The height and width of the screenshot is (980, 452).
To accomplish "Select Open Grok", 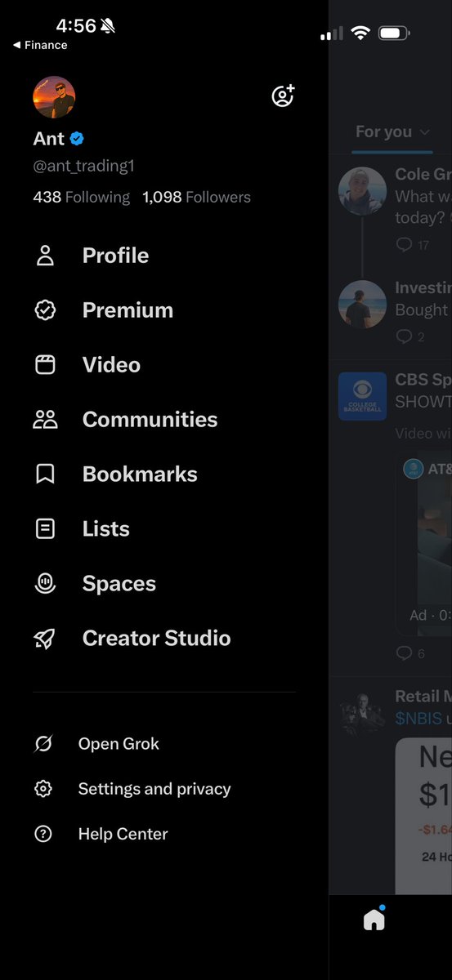I will (x=119, y=744).
